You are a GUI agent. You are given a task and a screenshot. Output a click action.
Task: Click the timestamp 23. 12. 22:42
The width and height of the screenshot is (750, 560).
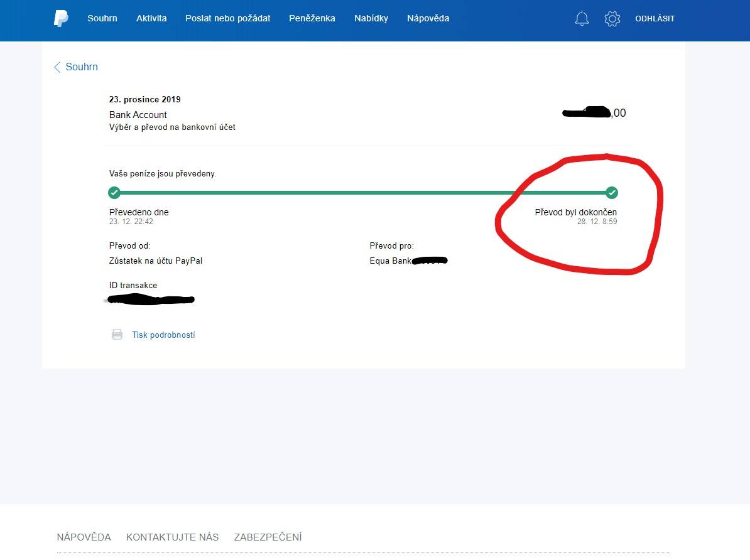click(x=131, y=222)
